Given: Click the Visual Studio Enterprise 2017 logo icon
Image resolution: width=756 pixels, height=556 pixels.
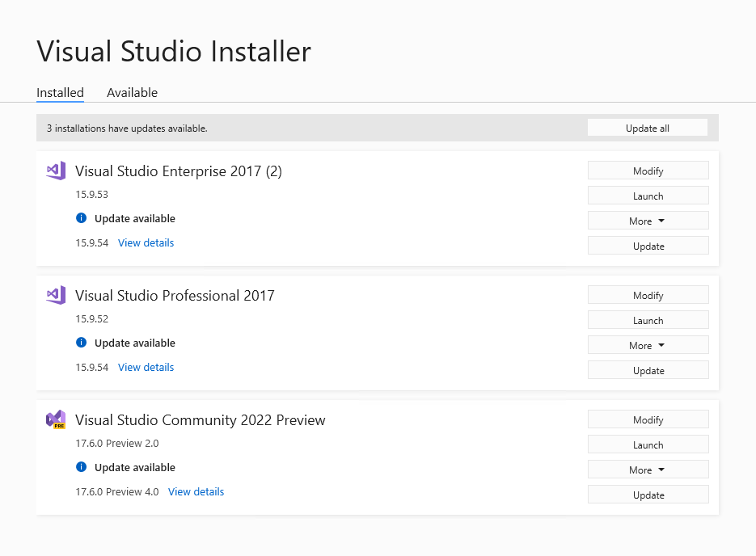Looking at the screenshot, I should pos(56,171).
